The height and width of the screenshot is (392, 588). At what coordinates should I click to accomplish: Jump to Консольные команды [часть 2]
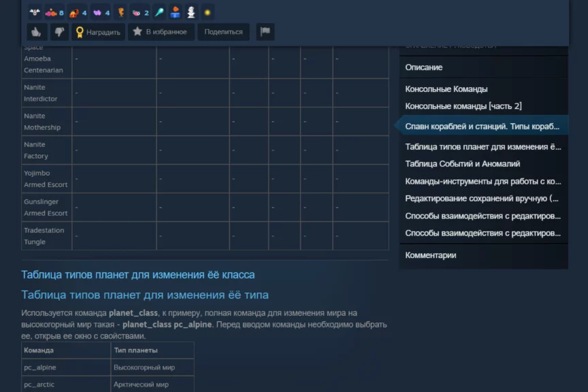463,106
